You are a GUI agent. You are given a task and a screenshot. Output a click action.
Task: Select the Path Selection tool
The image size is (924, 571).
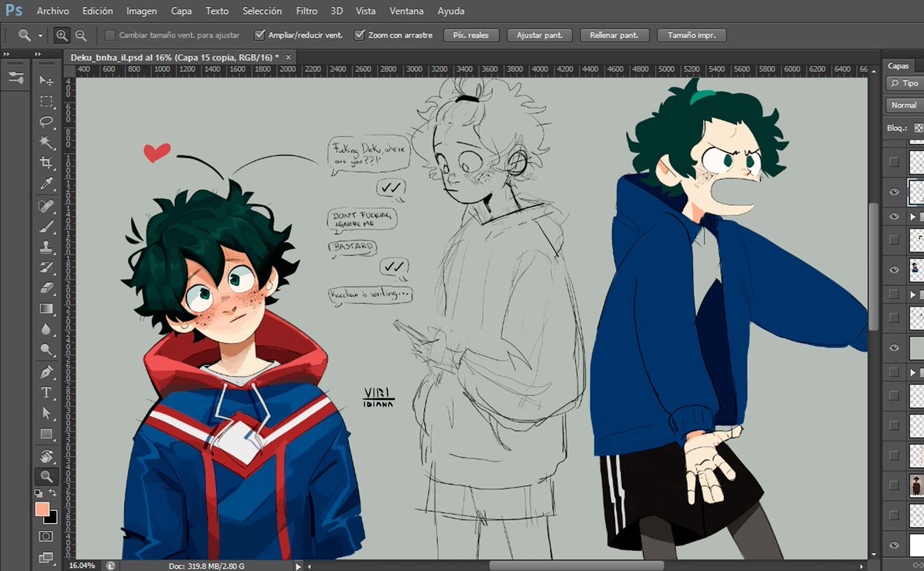[46, 413]
